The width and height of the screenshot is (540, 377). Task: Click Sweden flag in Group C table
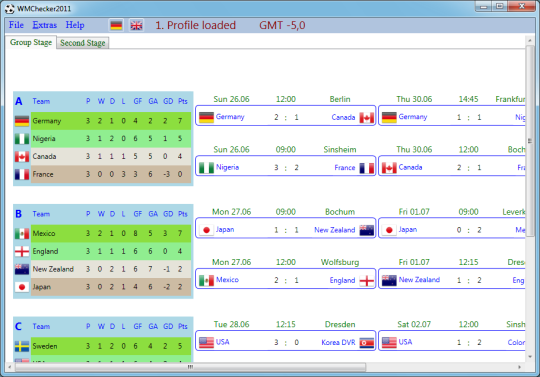tap(22, 346)
